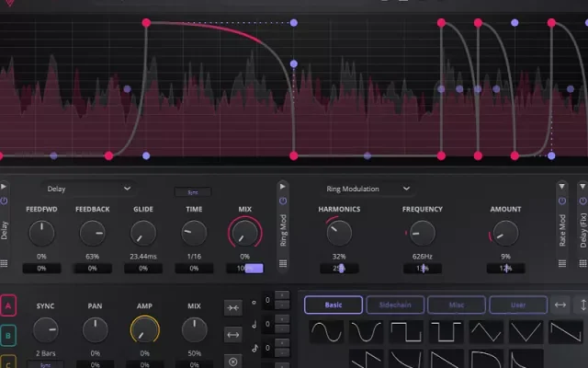The image size is (588, 368).
Task: Open the Delay effect type dropdown
Action: coord(89,189)
